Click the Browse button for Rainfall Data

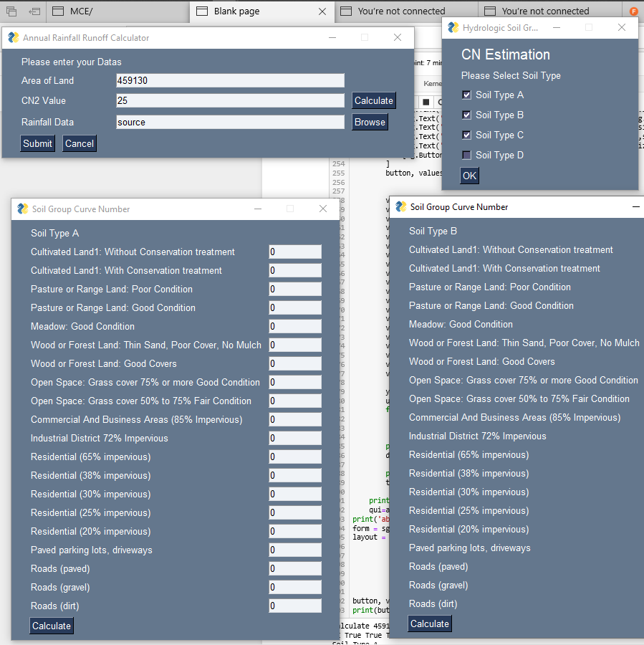pyautogui.click(x=370, y=122)
